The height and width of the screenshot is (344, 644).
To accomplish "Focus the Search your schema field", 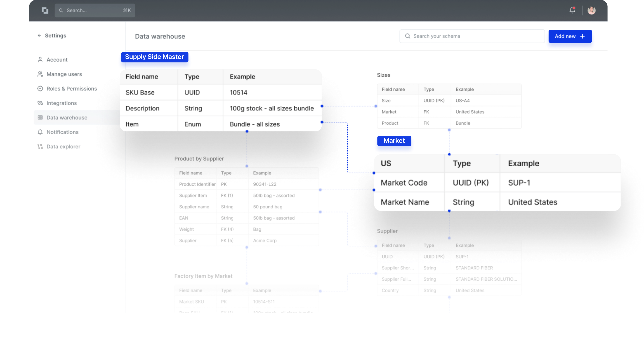I will click(x=472, y=36).
